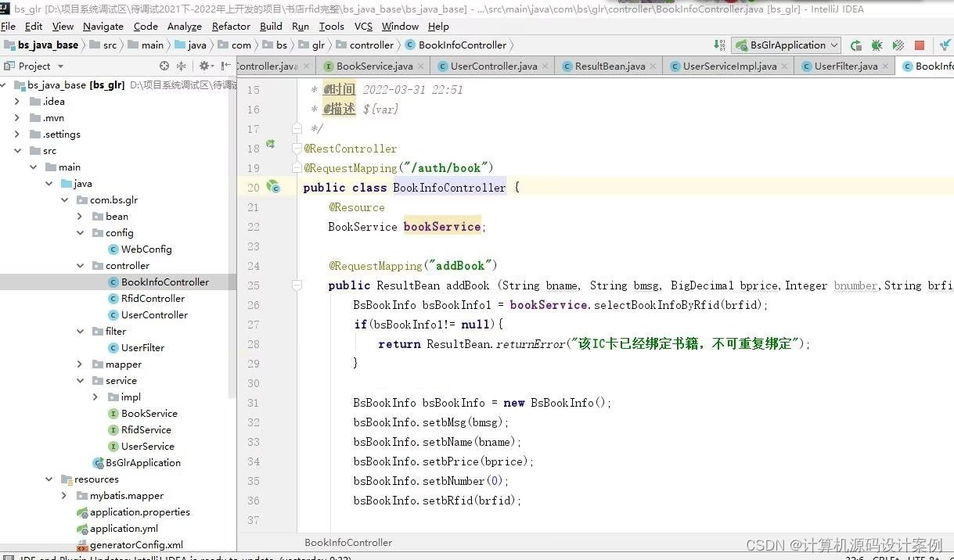Click application.properties file icon

pos(82,512)
